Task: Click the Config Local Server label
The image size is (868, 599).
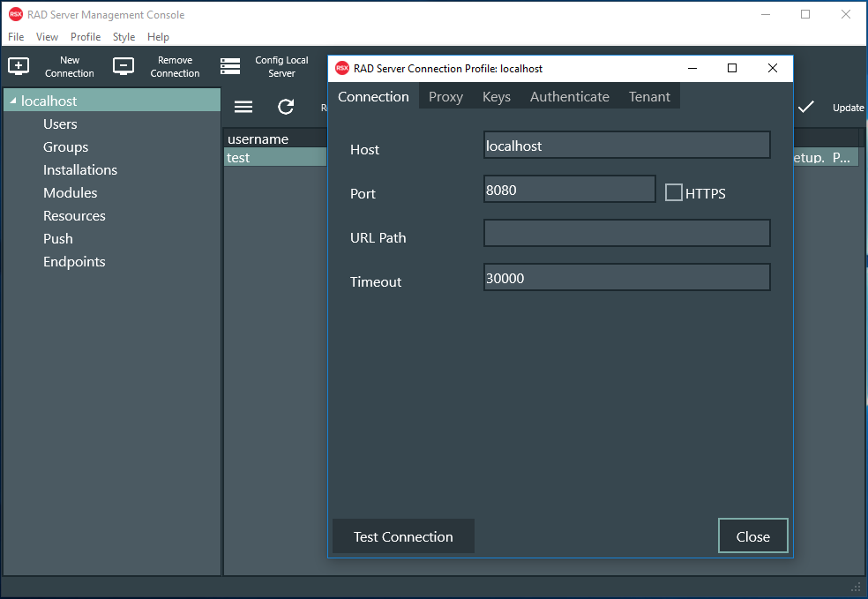Action: click(281, 66)
